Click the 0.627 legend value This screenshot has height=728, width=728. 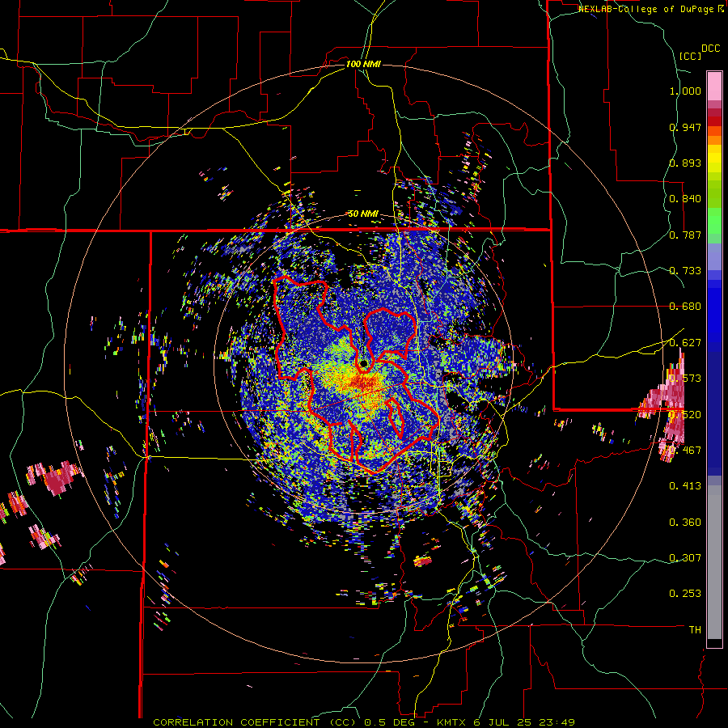point(685,343)
